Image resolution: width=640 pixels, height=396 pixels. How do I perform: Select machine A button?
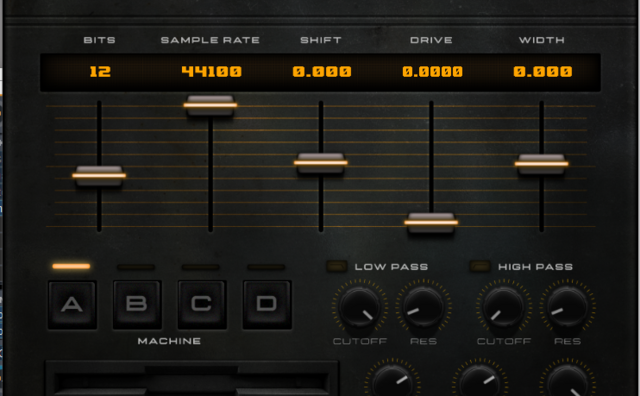coord(72,305)
